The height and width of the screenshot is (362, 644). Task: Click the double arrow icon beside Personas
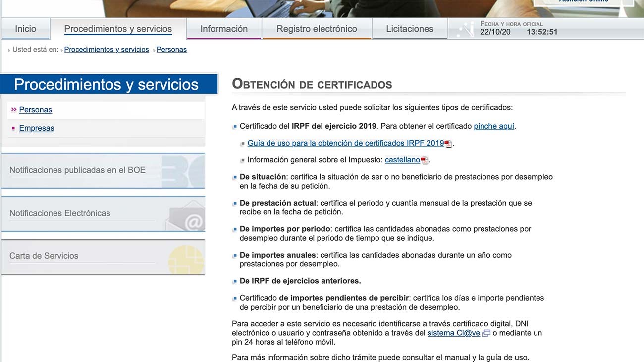[x=14, y=110]
